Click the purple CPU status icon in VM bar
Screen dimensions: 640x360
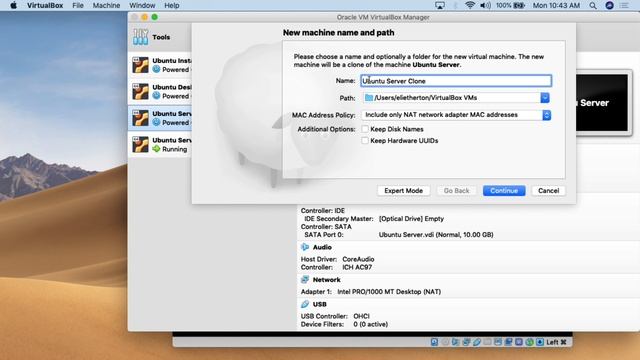point(519,342)
